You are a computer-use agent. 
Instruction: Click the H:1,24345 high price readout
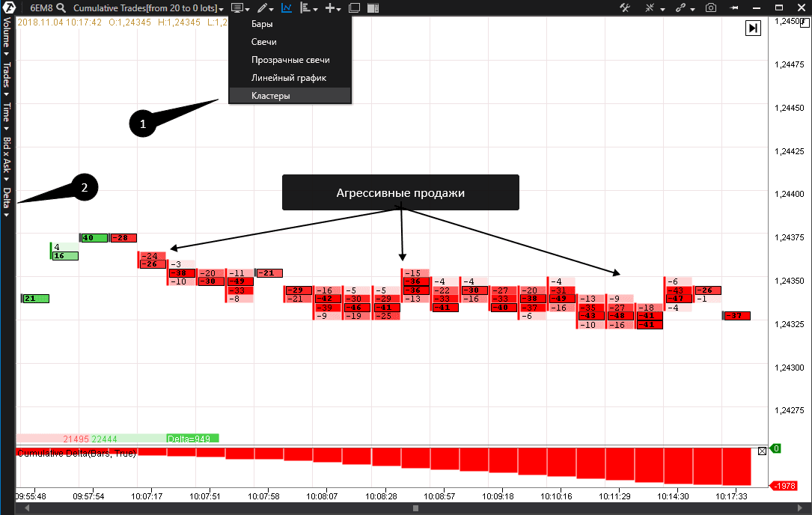179,22
